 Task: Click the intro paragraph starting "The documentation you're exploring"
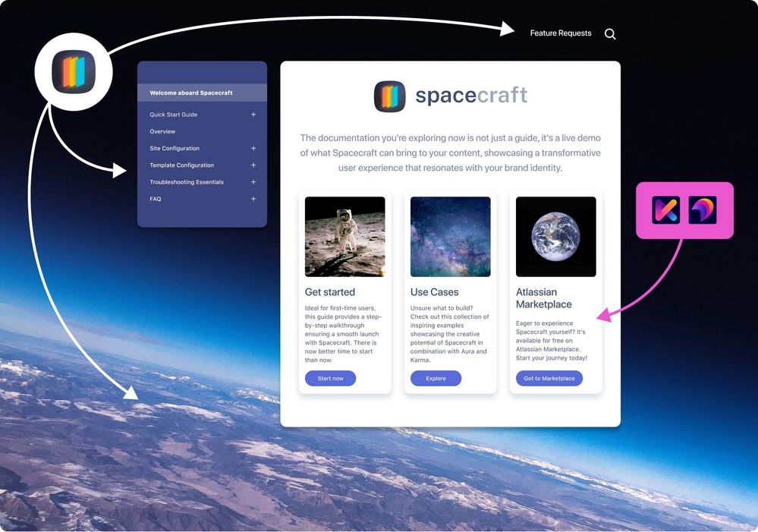pyautogui.click(x=450, y=153)
